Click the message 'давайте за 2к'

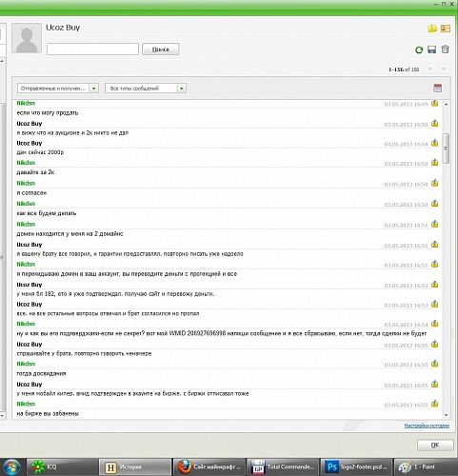tap(35, 172)
